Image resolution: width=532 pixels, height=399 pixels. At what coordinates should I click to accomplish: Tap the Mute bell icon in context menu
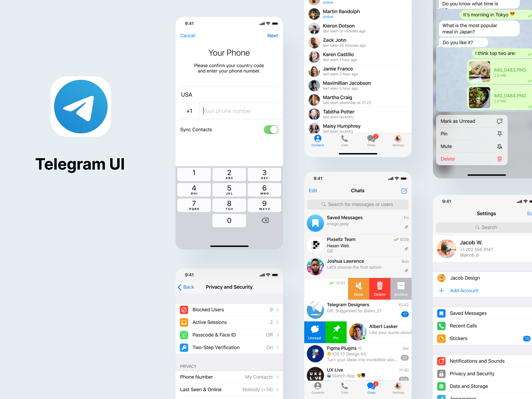[499, 146]
